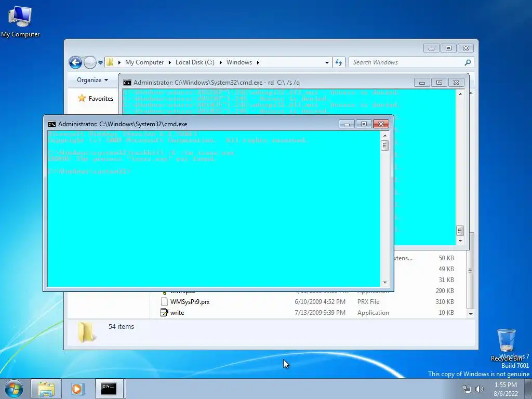Open the My Computer desktop icon
532x399 pixels.
tap(20, 21)
